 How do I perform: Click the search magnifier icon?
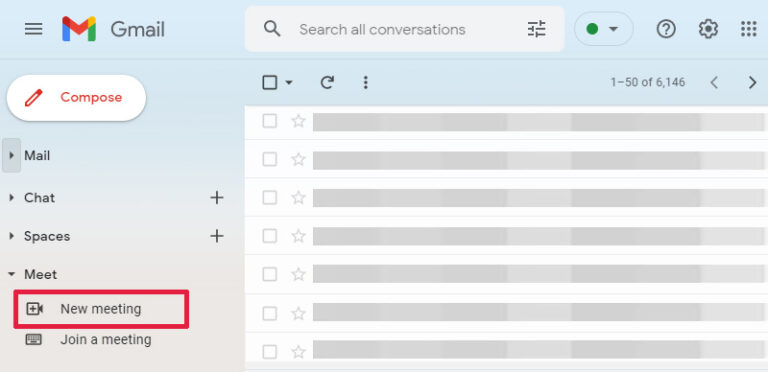point(272,29)
